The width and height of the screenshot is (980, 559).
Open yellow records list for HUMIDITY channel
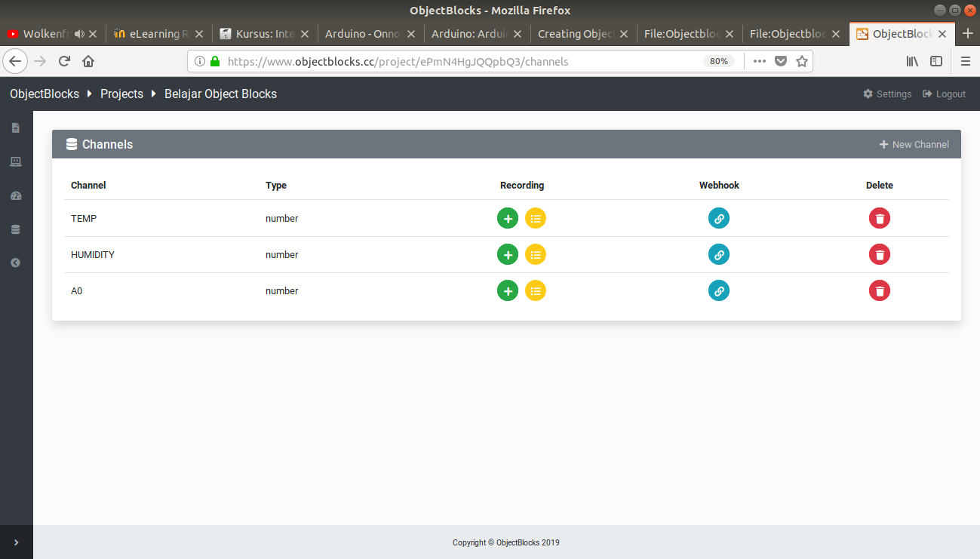click(536, 254)
